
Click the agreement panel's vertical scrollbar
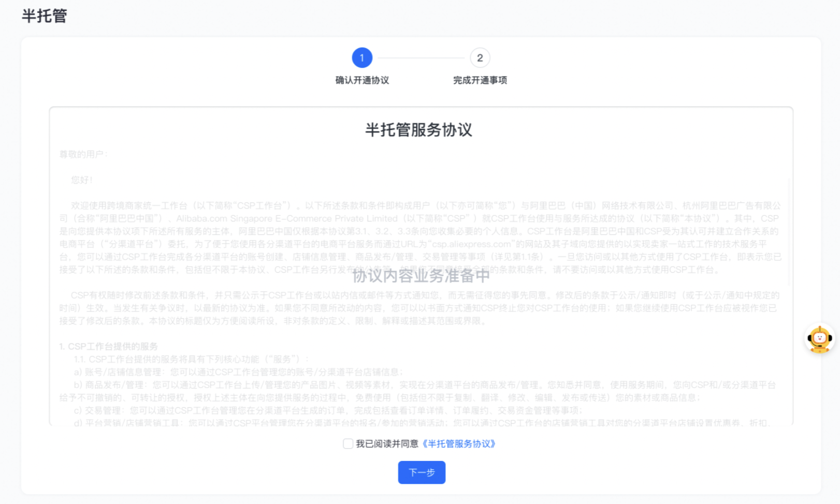coord(789,233)
